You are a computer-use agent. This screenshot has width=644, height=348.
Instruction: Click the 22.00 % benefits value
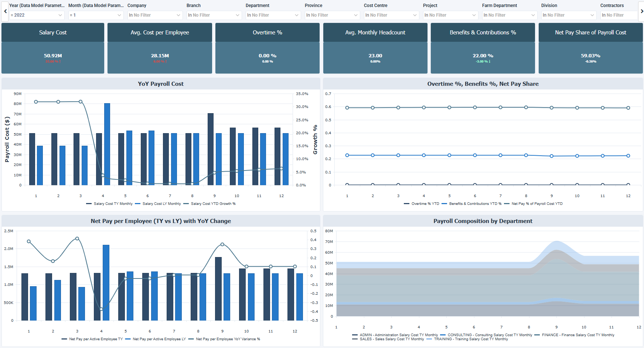483,56
